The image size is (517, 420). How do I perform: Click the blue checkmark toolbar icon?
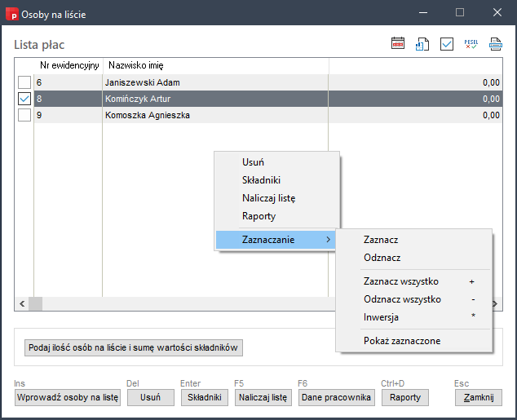pos(446,44)
